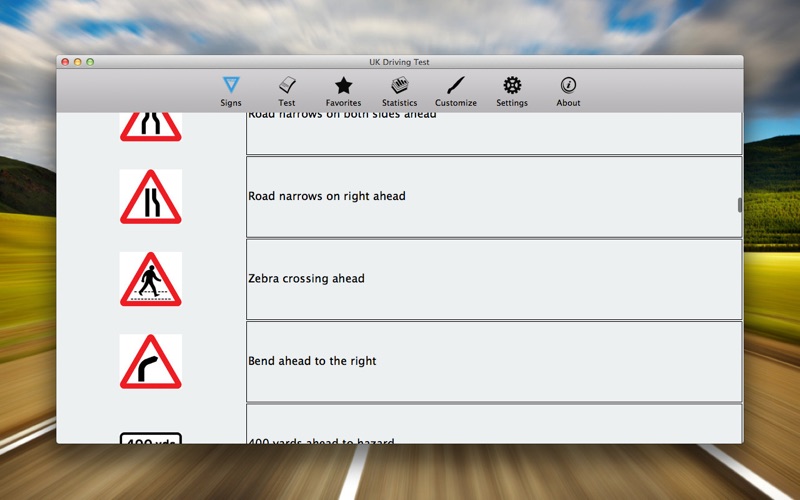Click 'Road narrows on right ahead' text

point(327,196)
